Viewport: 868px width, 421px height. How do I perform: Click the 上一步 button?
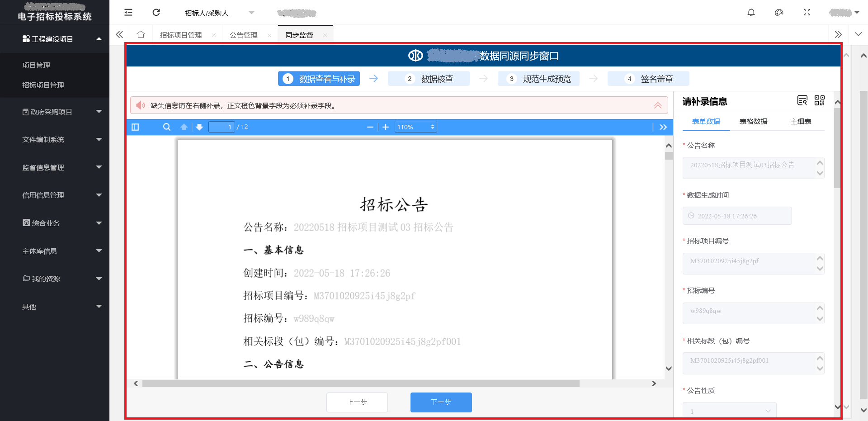(357, 402)
